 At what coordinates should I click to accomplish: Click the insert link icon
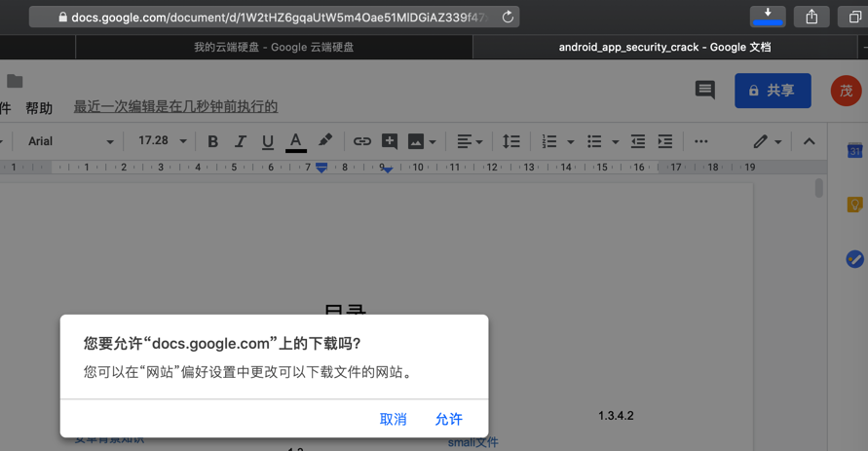point(362,141)
